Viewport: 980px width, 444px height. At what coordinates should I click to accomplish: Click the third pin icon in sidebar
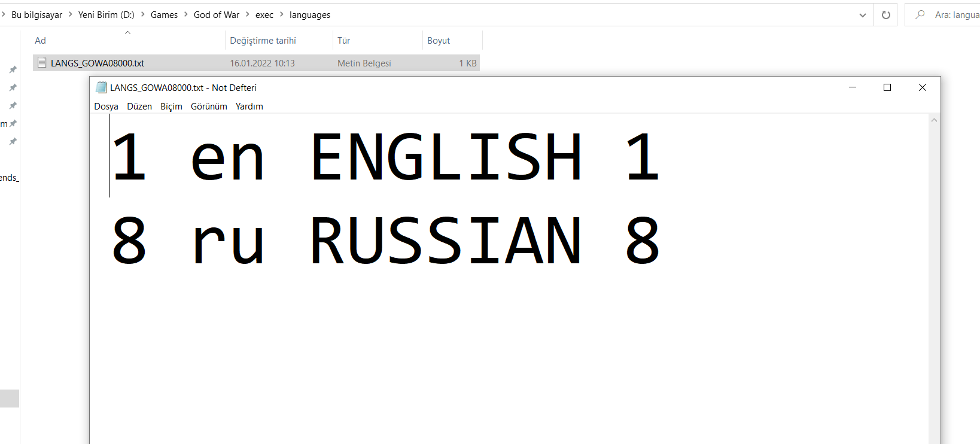pos(13,105)
